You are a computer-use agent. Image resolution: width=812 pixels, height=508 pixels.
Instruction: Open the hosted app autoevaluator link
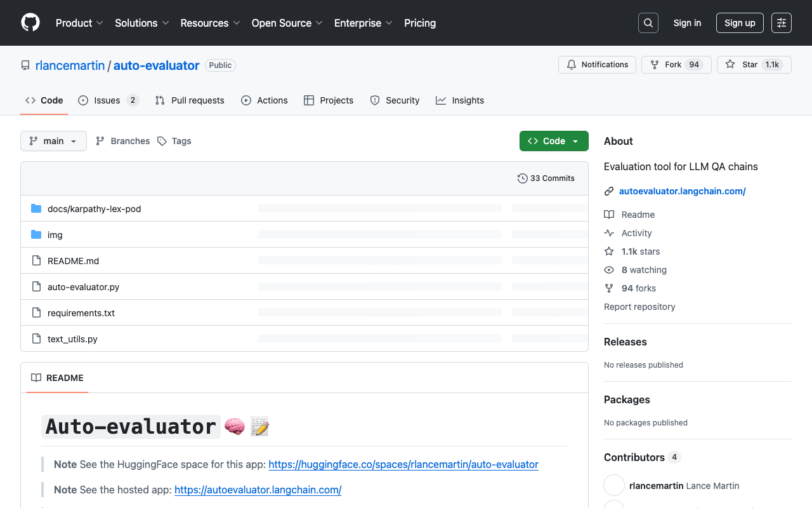point(258,490)
